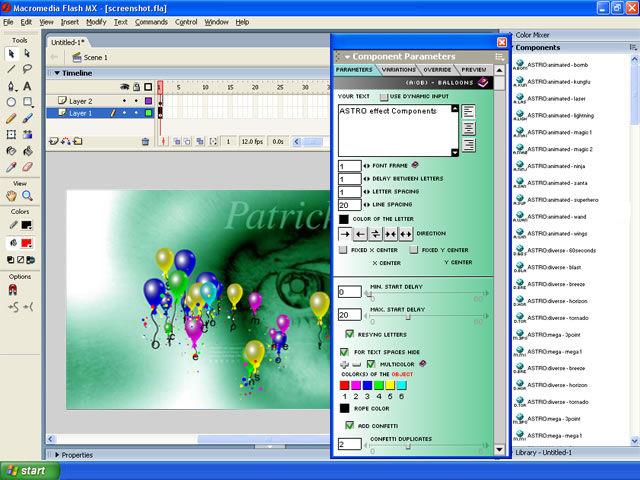Select the Zoom magnifier tool
Screen dimensions: 640x480
point(27,196)
